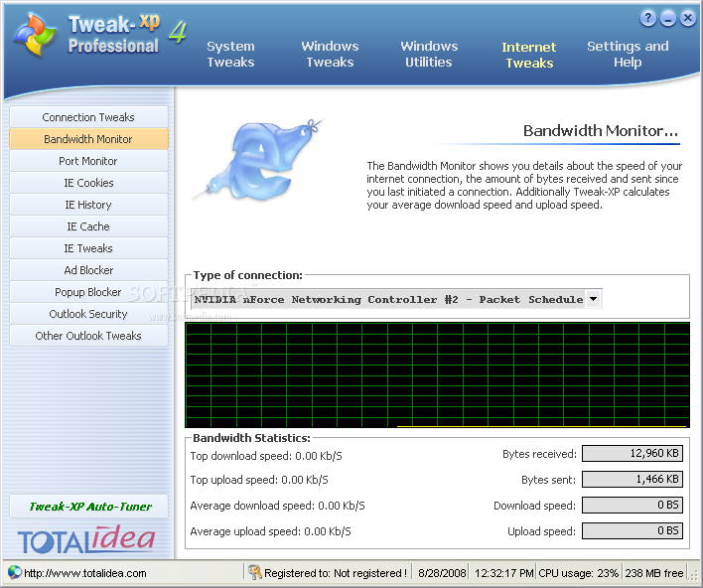
Task: Click the TOTALidea logo
Action: click(86, 540)
